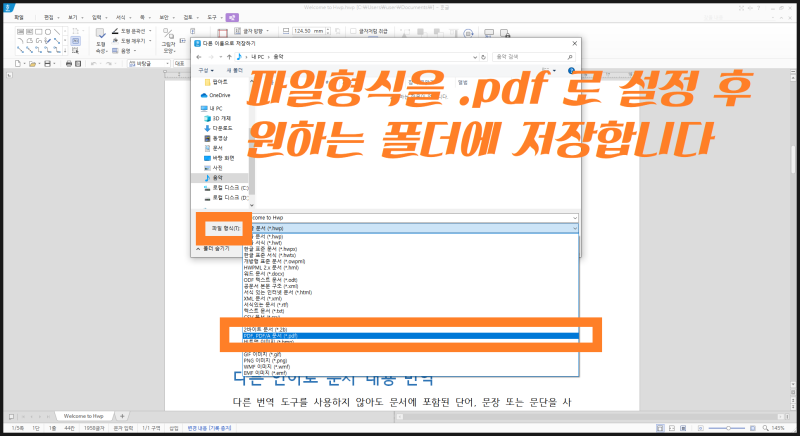Screen dimensions: 800x436
Task: Choose the HWPML 2.x 문서 format entry
Action: (411, 267)
